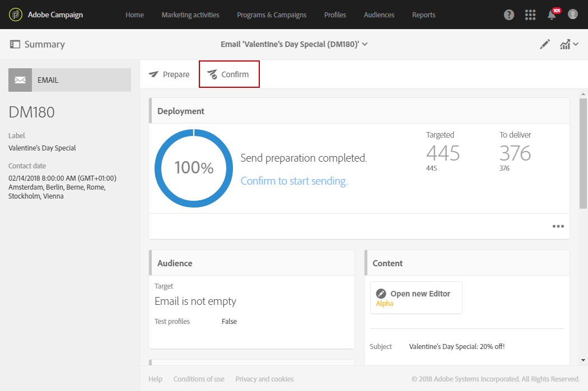588x391 pixels.
Task: Open the Help footer link
Action: pos(155,379)
